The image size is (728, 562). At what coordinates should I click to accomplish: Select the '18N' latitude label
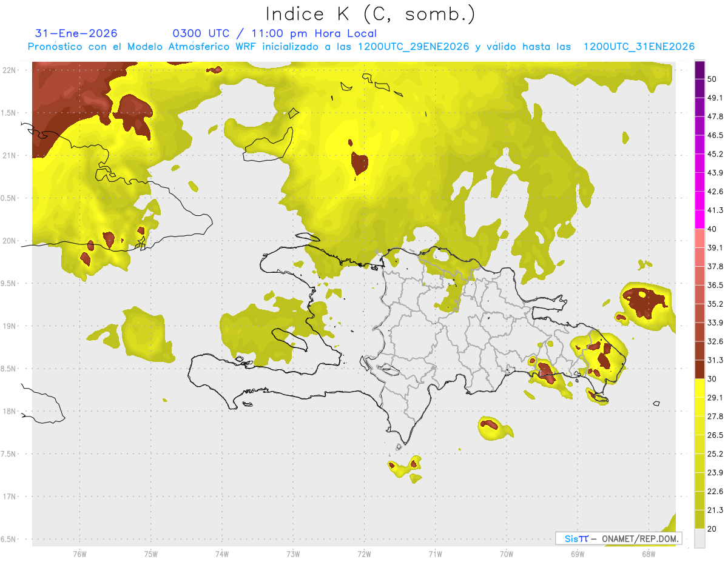click(x=9, y=412)
